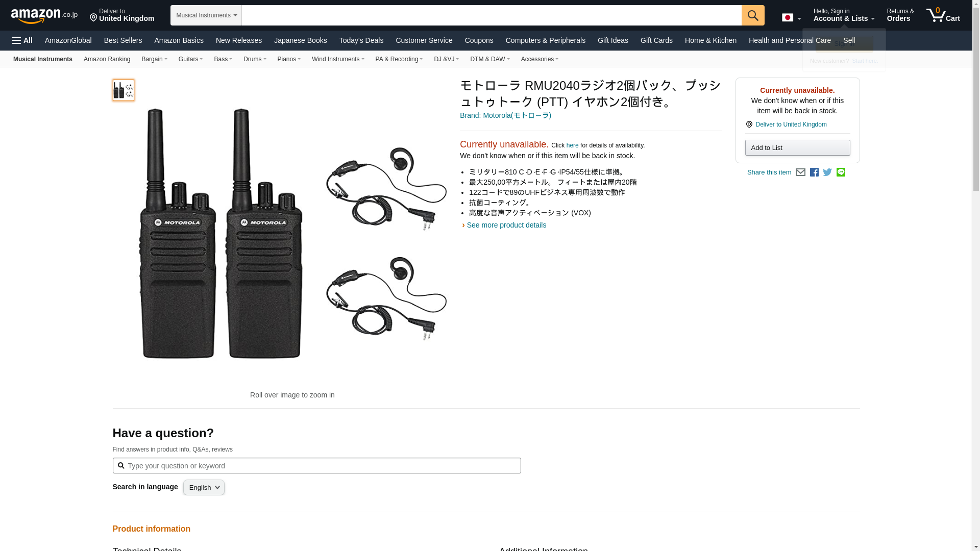Open the Japan flag language selector
The width and height of the screenshot is (980, 551).
point(791,17)
